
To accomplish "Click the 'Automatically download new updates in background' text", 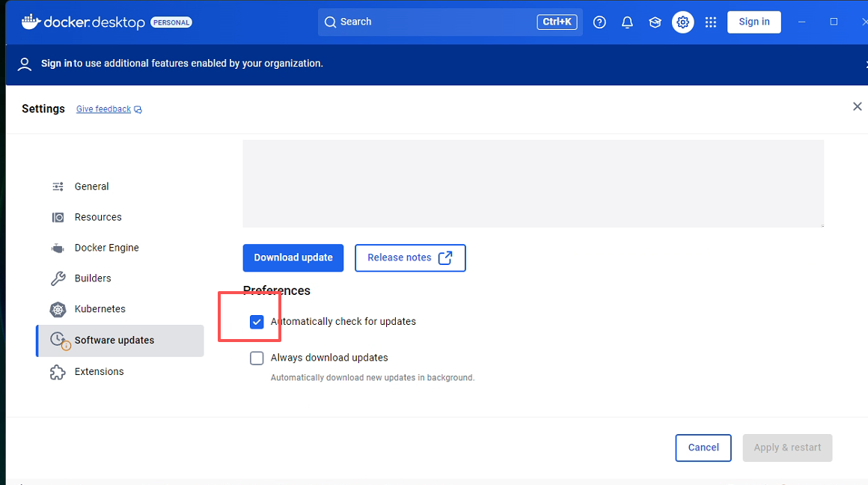I will click(372, 377).
